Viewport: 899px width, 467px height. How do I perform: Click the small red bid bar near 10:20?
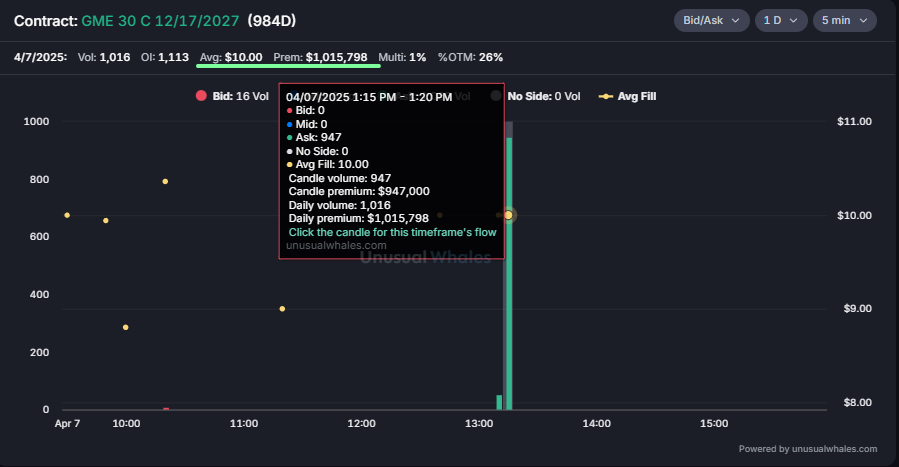pos(166,409)
